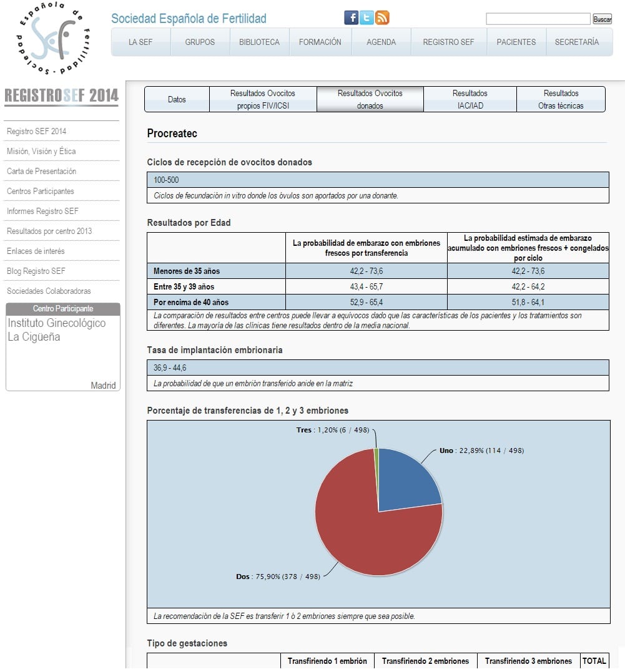Open the Centros Participantes link
625x672 pixels.
41,191
